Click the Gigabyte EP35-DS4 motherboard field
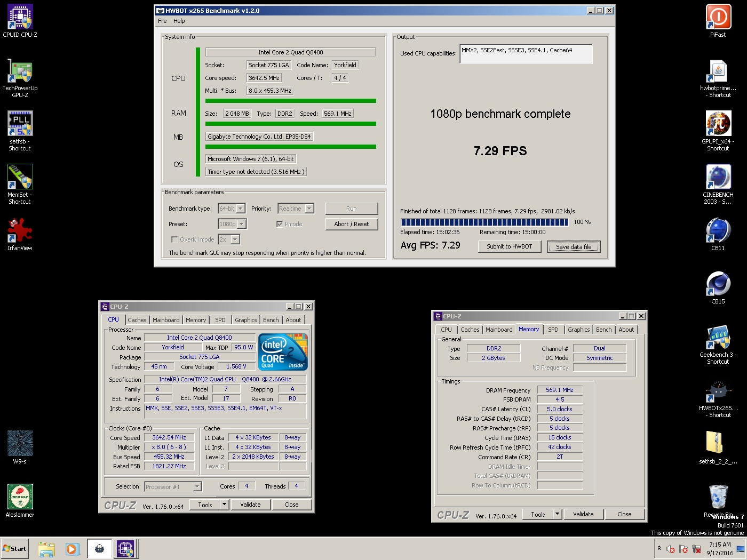This screenshot has height=560, width=747. pyautogui.click(x=259, y=137)
